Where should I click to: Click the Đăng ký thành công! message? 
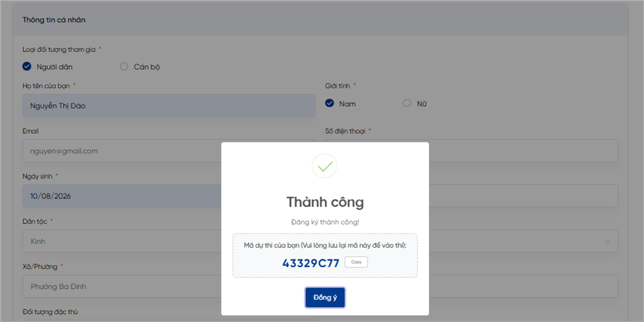(x=325, y=223)
